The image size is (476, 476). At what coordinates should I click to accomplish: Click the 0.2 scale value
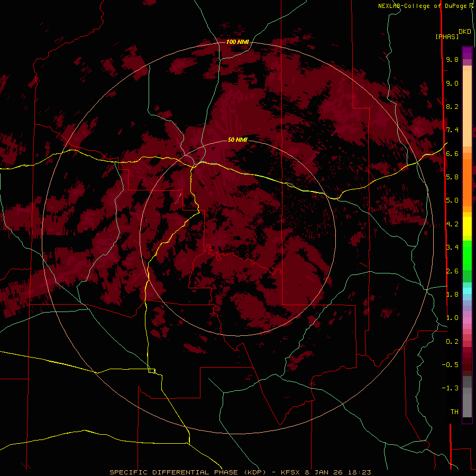pos(452,342)
